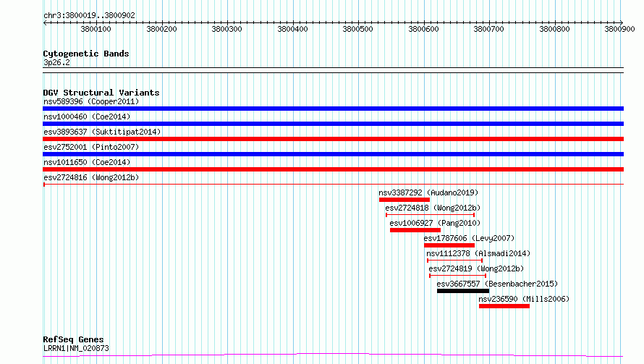Viewport: 644px width, 364px height.
Task: Select the red bar for esv1006927
Action: click(415, 230)
